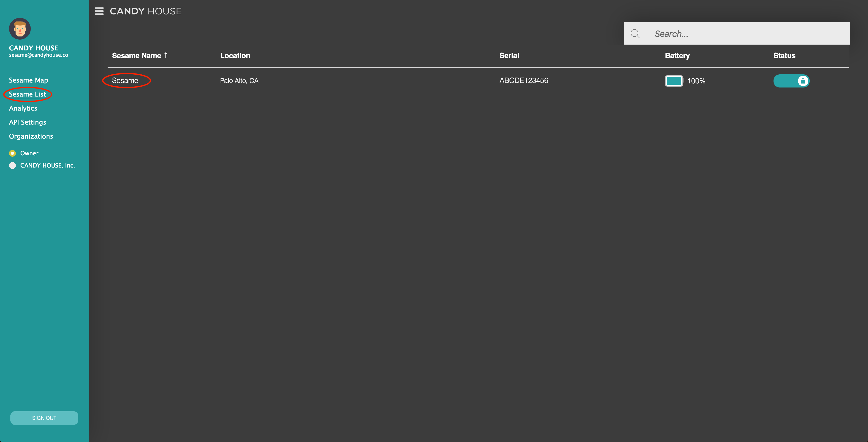Viewport: 868px width, 442px height.
Task: Click the Search input field
Action: point(737,34)
